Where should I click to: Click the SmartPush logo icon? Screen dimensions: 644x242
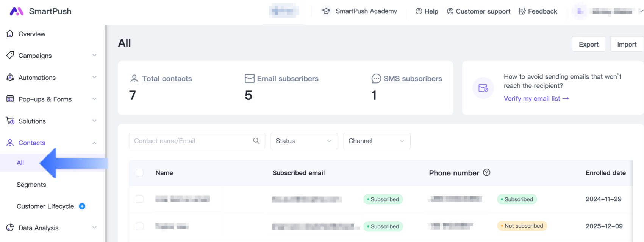click(x=16, y=11)
